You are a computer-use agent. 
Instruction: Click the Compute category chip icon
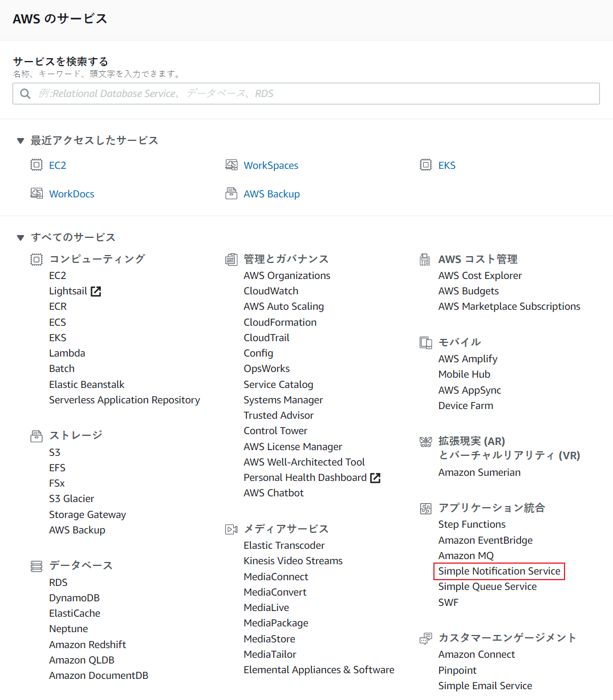[36, 260]
